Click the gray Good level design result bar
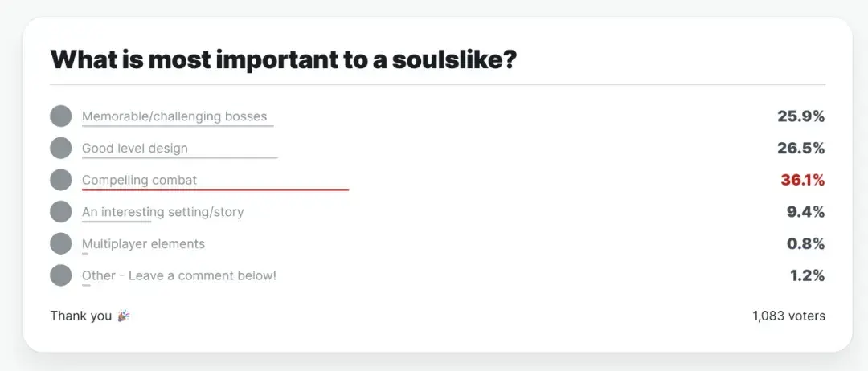The image size is (868, 371). pos(179,157)
